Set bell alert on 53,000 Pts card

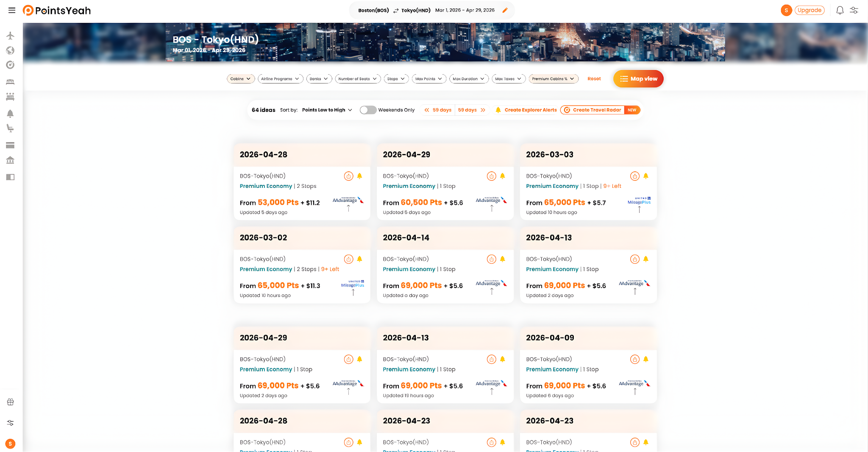359,176
